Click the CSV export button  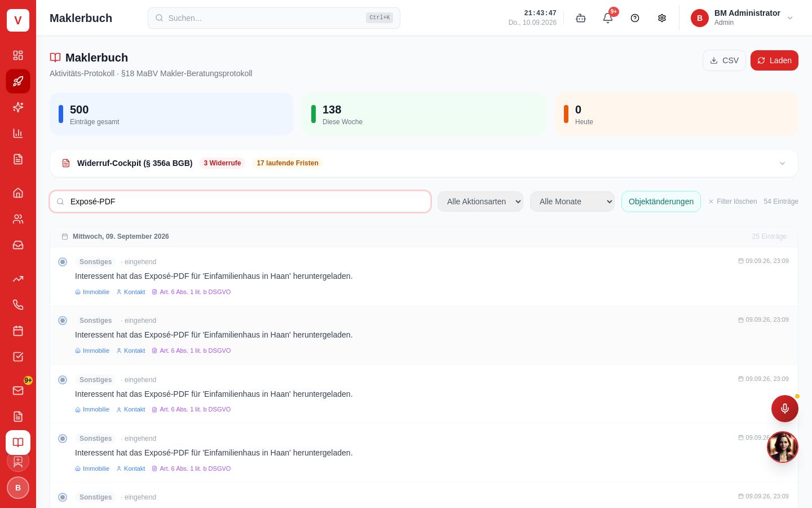tap(724, 60)
